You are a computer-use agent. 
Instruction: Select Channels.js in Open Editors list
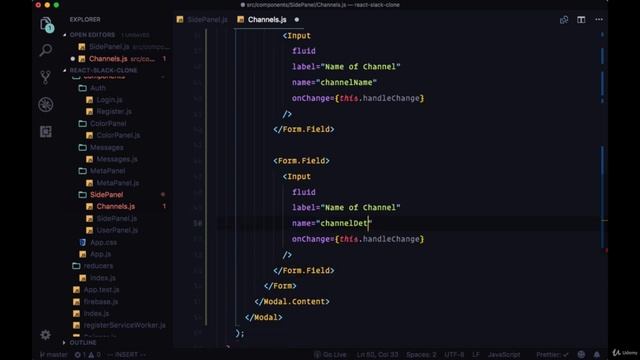pyautogui.click(x=108, y=59)
